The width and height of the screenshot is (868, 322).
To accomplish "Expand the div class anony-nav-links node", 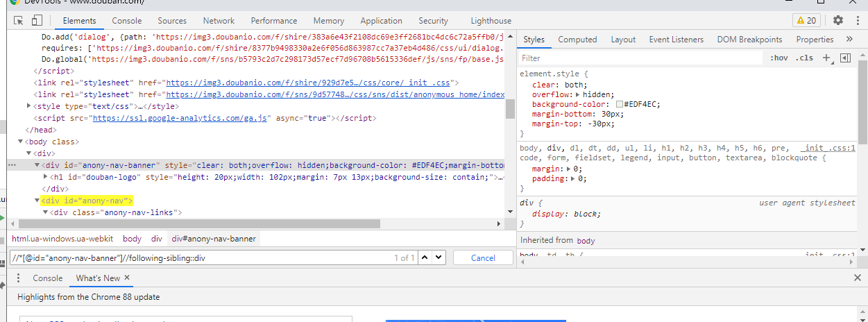I will (x=45, y=212).
